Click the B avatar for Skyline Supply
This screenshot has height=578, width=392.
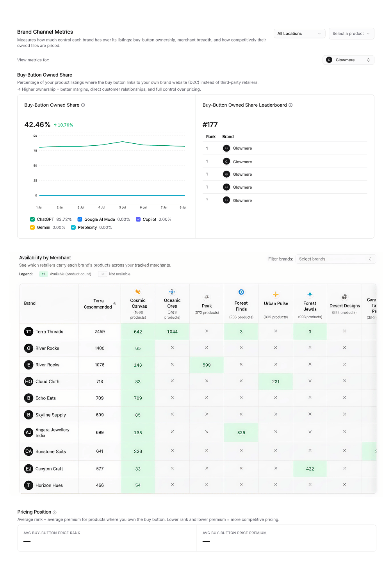coord(29,415)
